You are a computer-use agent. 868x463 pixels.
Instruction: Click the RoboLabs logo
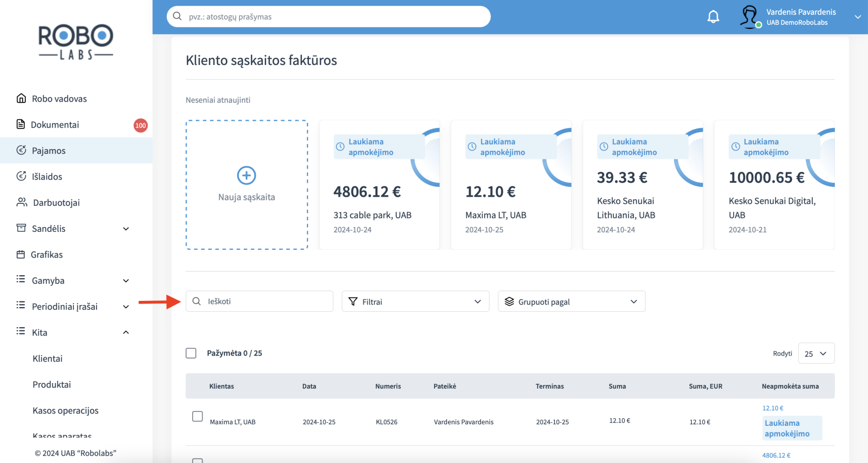[x=76, y=42]
